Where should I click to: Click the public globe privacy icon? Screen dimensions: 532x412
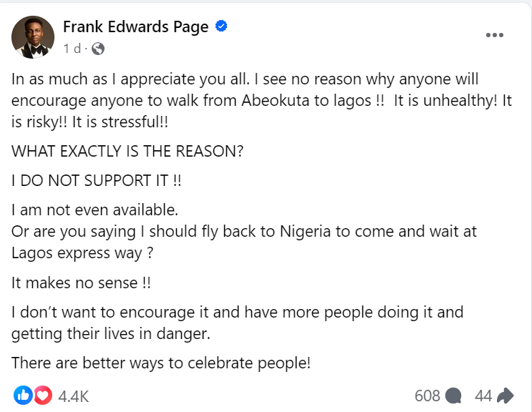98,49
